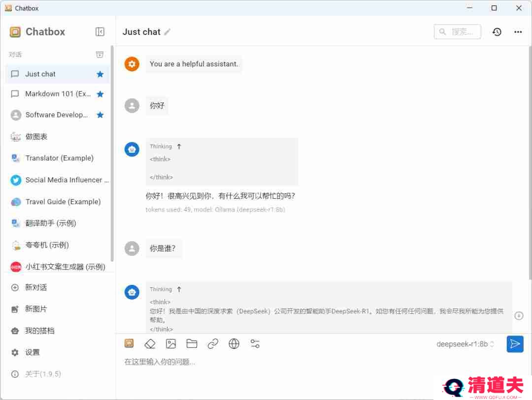The width and height of the screenshot is (532, 400).
Task: Open Travel Guide (Example) conversation
Action: coord(57,202)
